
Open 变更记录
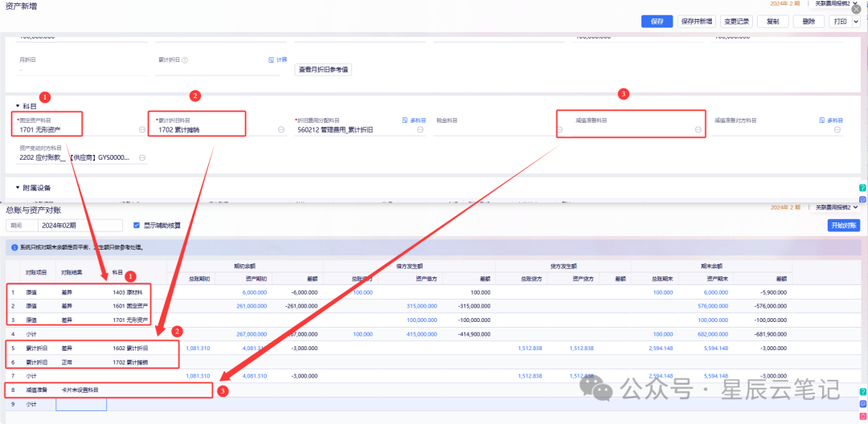point(735,22)
